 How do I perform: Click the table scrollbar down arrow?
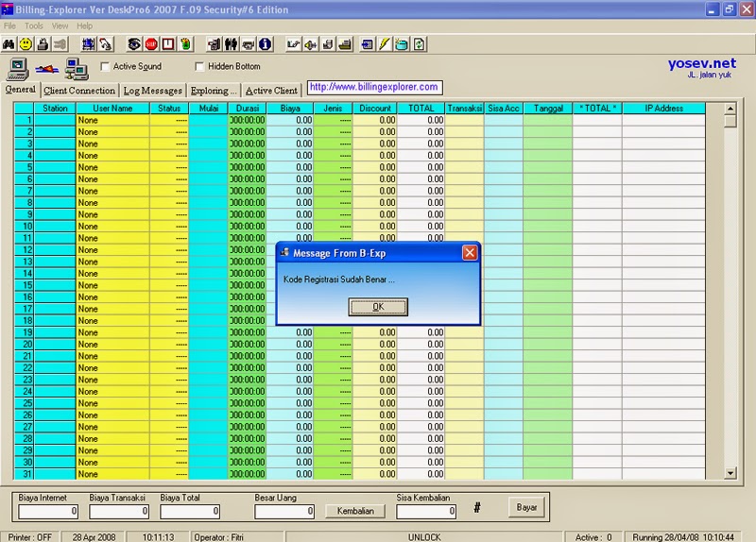tap(730, 474)
